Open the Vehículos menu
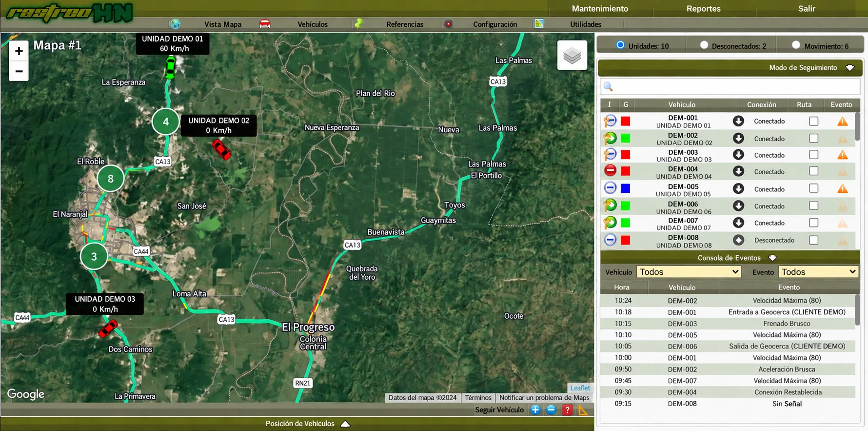The image size is (868, 431). tap(313, 24)
